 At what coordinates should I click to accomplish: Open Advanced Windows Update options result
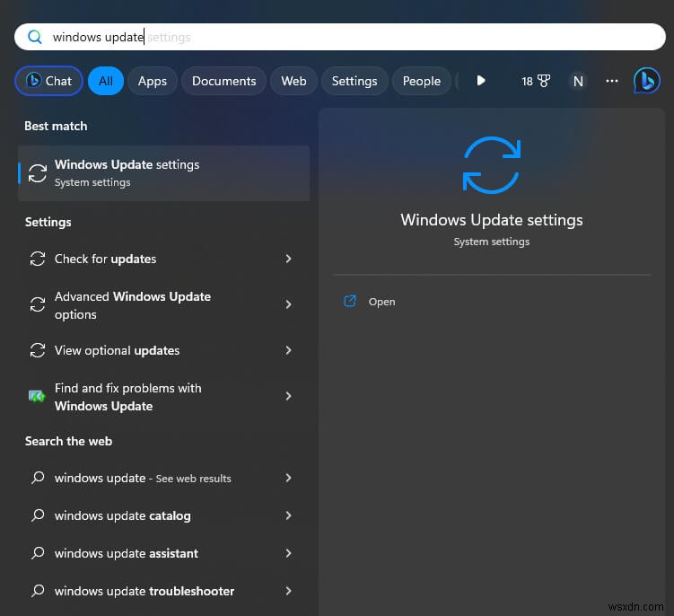163,304
